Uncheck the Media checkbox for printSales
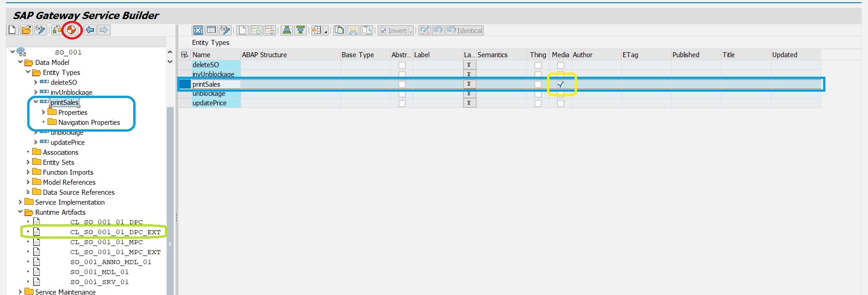868x295 pixels. (x=561, y=84)
